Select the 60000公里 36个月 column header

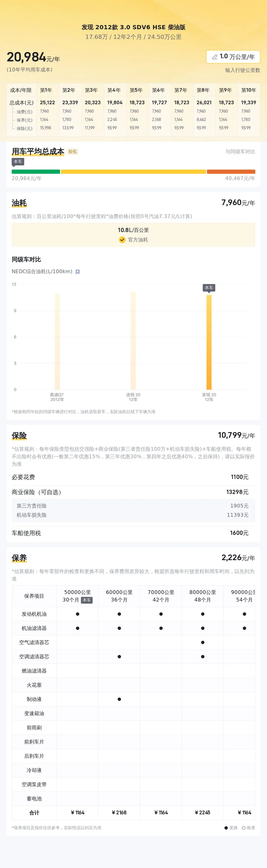[119, 596]
